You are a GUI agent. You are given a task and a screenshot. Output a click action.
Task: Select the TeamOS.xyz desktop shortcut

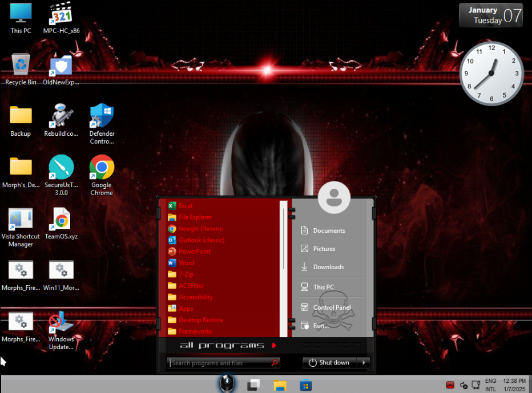pos(61,224)
